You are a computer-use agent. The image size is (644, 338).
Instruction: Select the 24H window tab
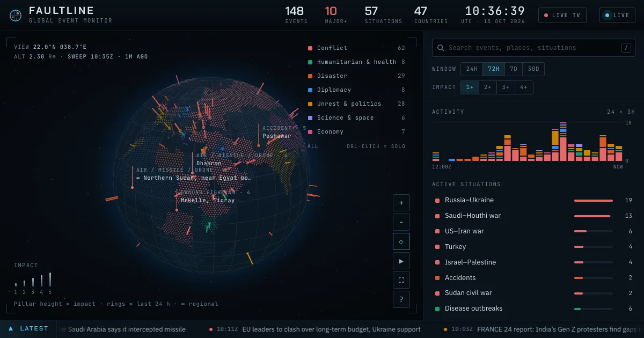(472, 69)
